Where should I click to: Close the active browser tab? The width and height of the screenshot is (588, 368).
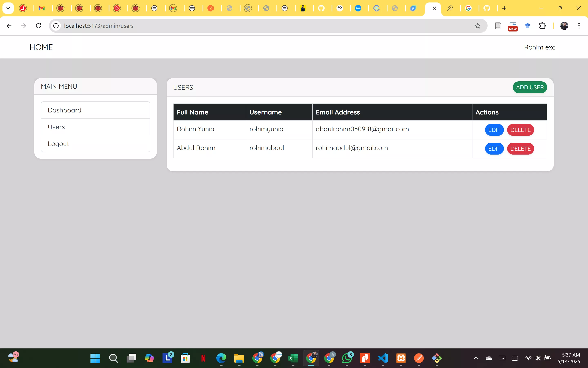[434, 8]
